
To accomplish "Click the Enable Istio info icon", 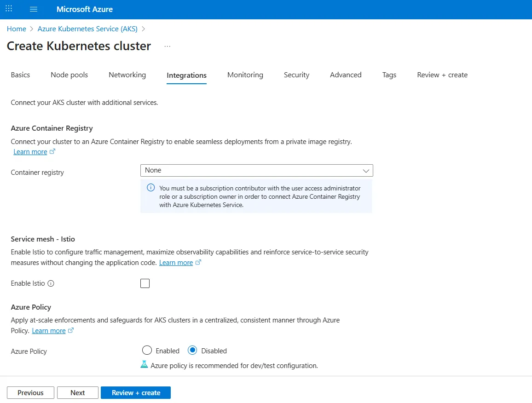I will [51, 283].
